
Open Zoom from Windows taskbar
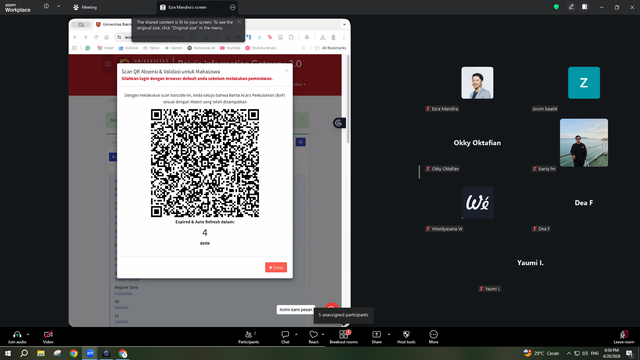pyautogui.click(x=90, y=353)
